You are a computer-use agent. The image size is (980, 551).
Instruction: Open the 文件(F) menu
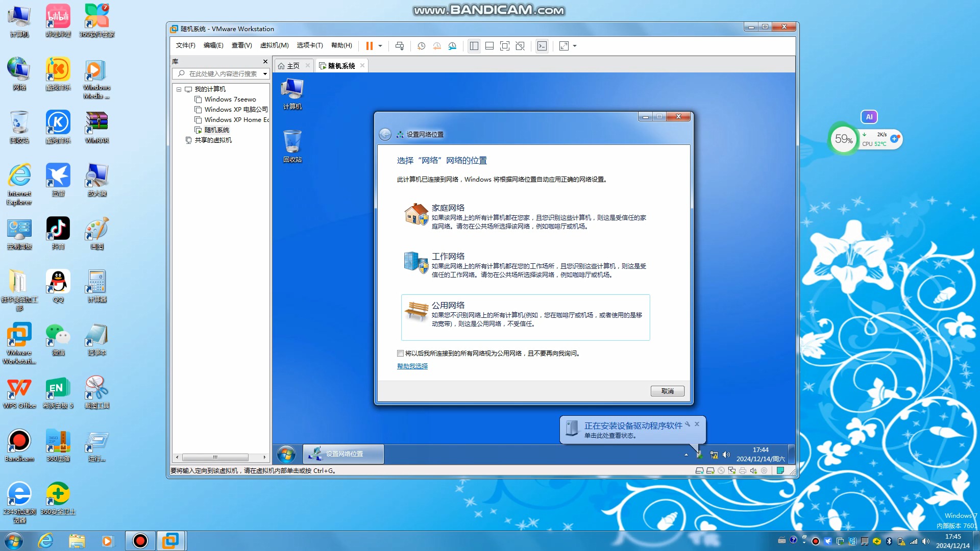(186, 45)
